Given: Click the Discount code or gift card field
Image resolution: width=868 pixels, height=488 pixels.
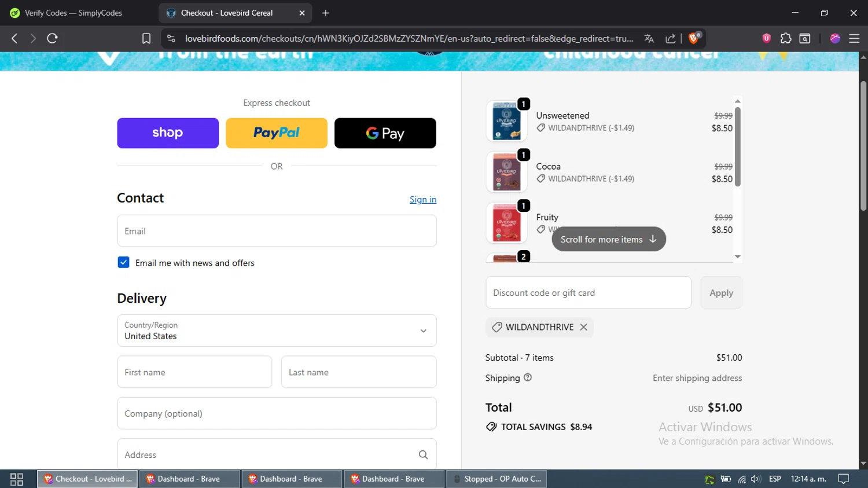Looking at the screenshot, I should (589, 292).
